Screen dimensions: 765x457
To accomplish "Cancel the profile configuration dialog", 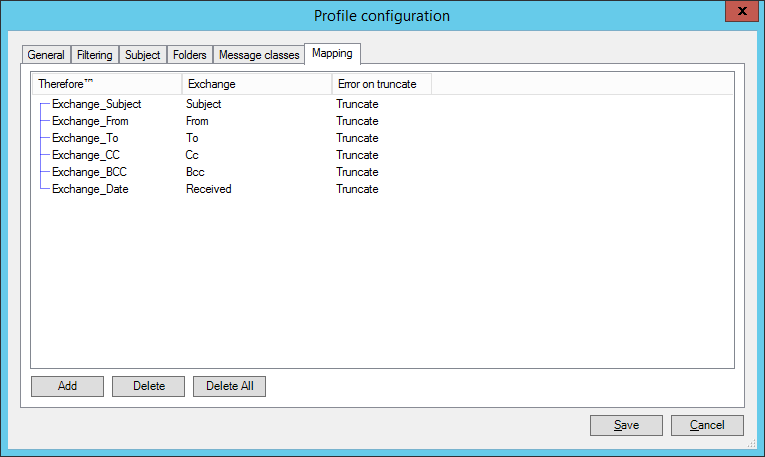I will coord(707,425).
